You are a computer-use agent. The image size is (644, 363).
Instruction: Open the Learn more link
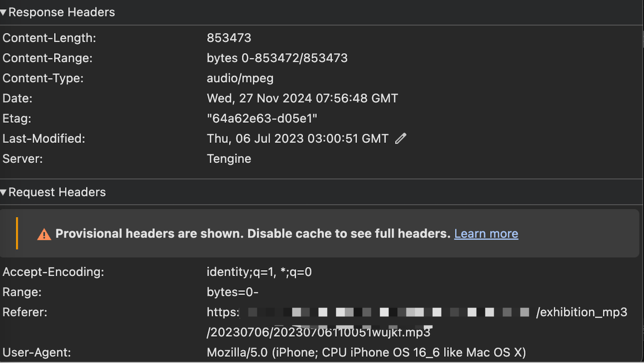tap(486, 234)
